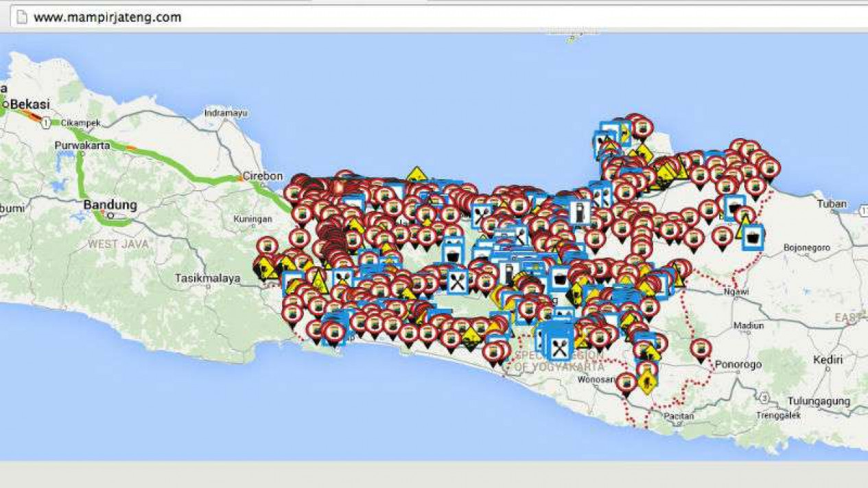Click the Kediri label
The image size is (868, 488).
[x=828, y=360]
